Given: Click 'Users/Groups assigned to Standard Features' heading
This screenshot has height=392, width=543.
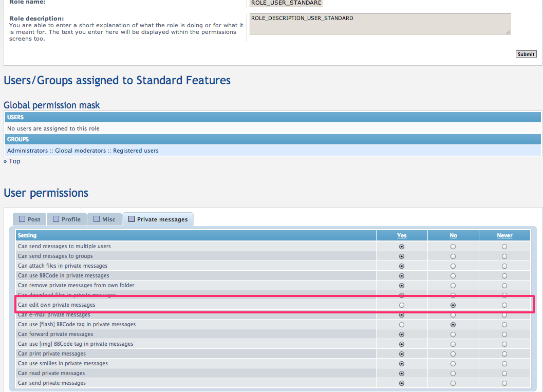Looking at the screenshot, I should click(117, 80).
